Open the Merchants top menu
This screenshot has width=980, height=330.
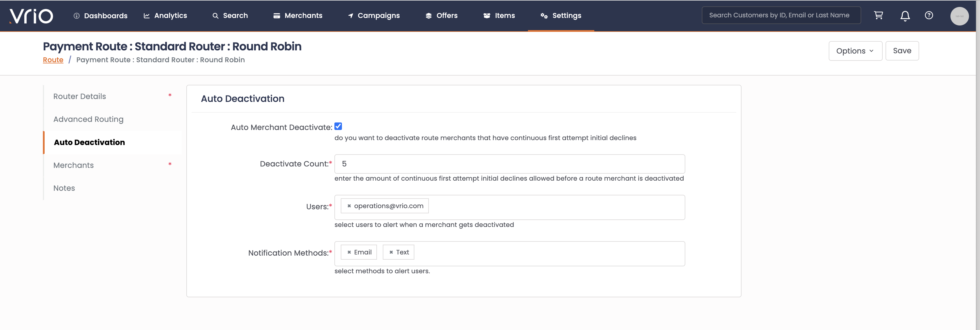(298, 16)
